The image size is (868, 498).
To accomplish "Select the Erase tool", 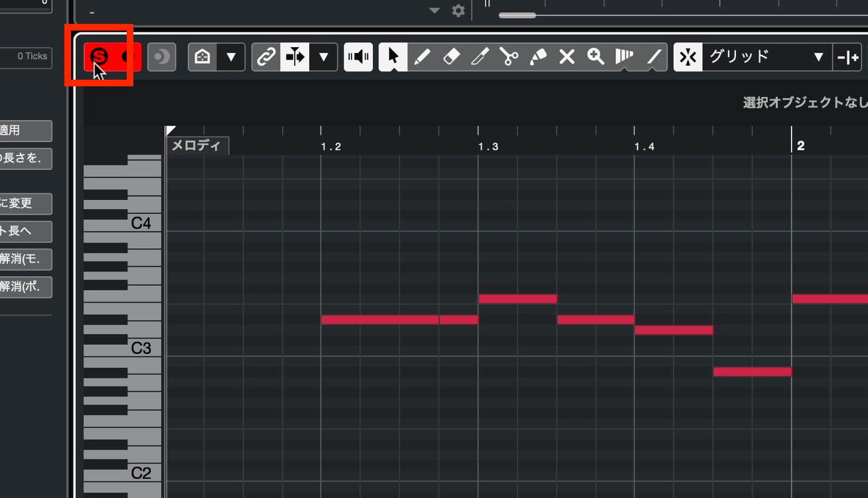I will tap(451, 57).
